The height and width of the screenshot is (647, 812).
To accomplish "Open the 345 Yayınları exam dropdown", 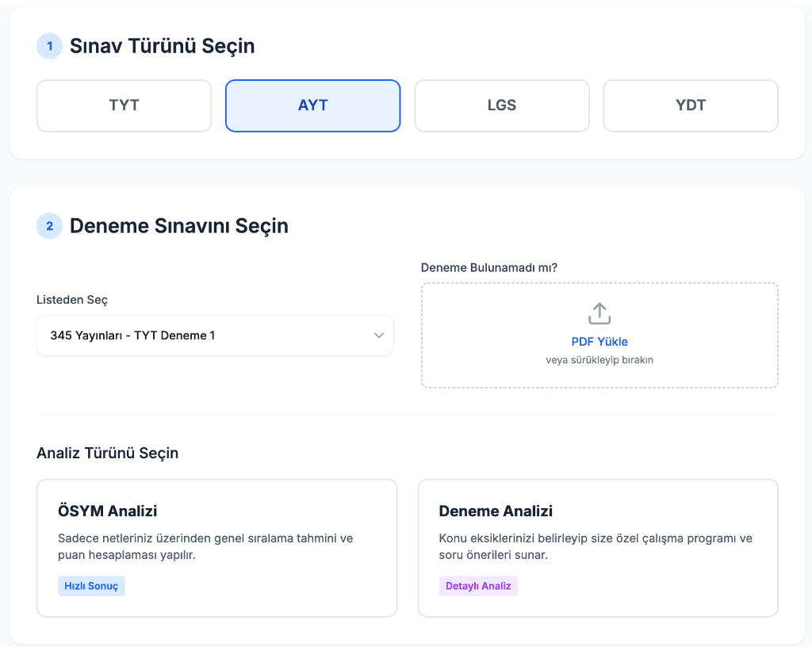I will (x=206, y=335).
